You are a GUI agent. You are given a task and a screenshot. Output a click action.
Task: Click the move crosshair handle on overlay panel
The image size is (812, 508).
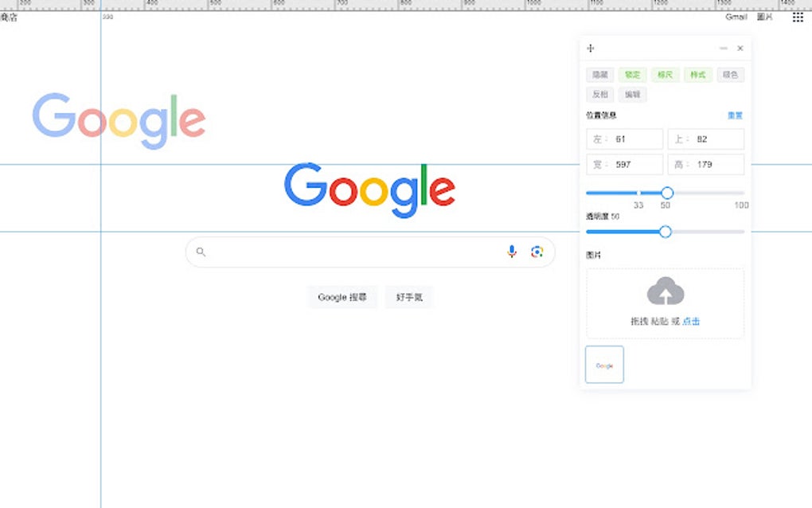[590, 48]
